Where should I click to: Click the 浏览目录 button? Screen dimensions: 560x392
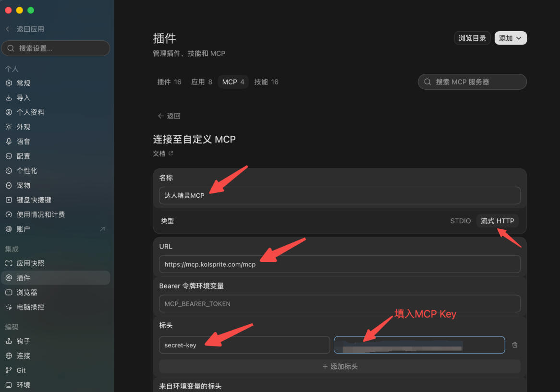[x=472, y=38]
